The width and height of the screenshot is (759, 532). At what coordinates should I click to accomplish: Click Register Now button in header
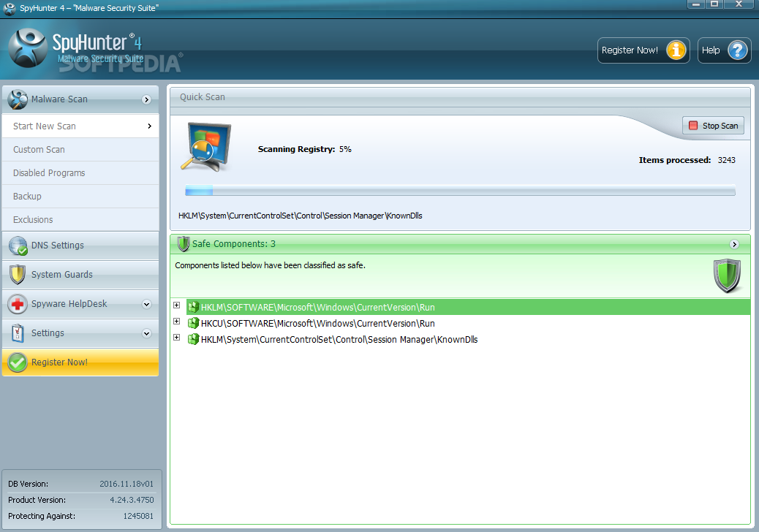[x=643, y=50]
